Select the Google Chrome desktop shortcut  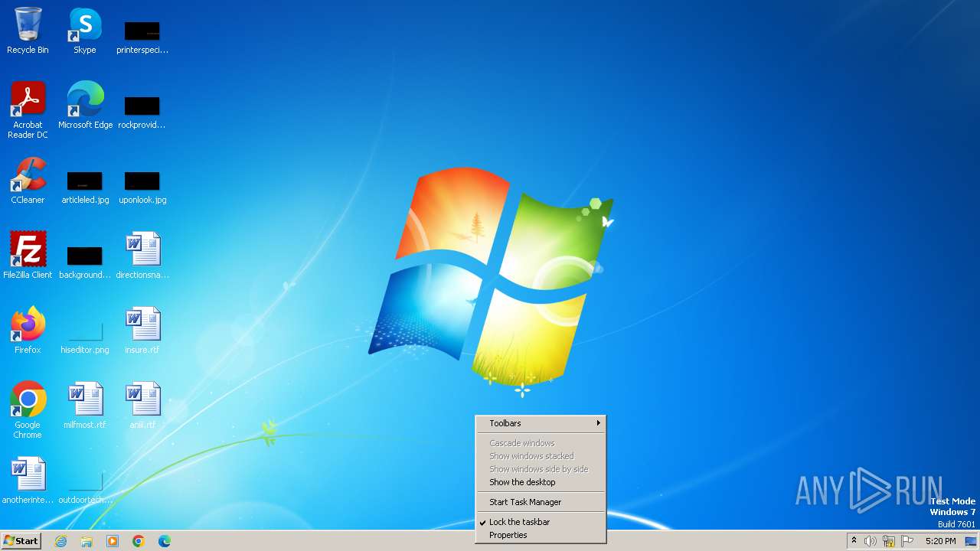point(28,410)
